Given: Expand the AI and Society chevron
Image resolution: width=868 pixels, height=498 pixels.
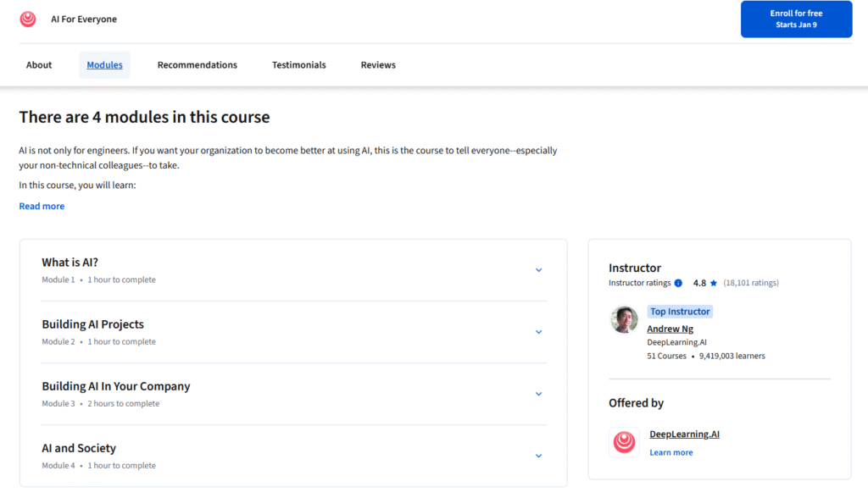Looking at the screenshot, I should (x=538, y=456).
